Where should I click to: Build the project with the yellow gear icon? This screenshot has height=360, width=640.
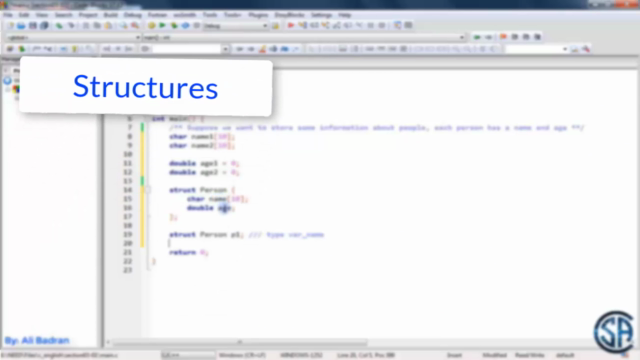[x=151, y=26]
